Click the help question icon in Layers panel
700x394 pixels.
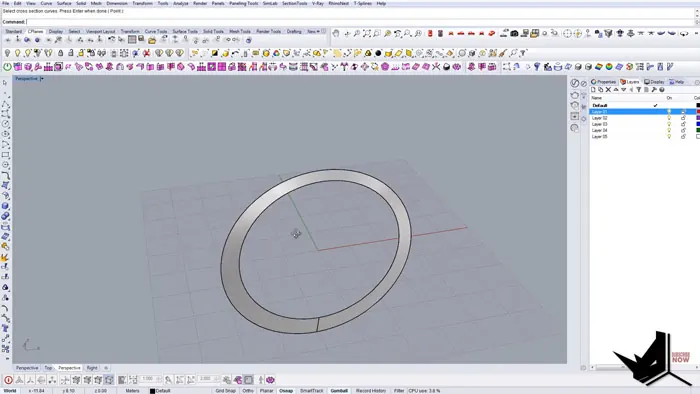click(x=662, y=90)
